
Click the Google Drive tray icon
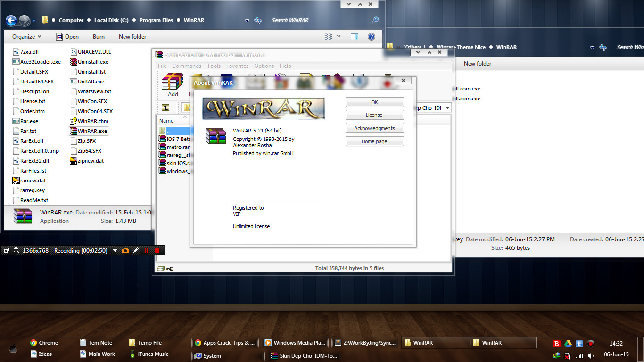click(568, 344)
